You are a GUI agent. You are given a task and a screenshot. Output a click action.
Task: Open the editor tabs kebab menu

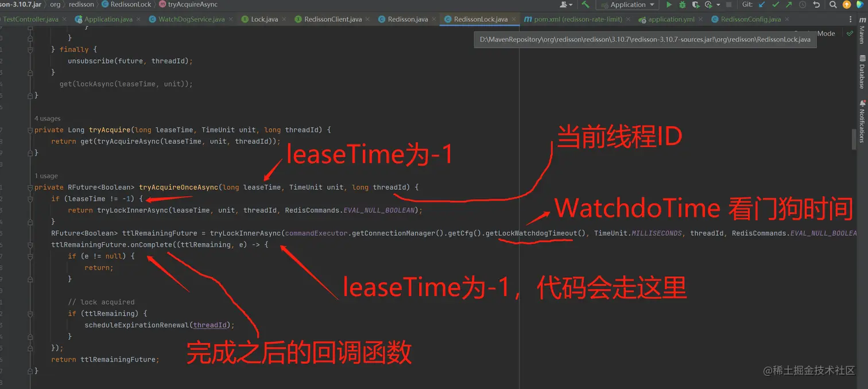pyautogui.click(x=850, y=19)
